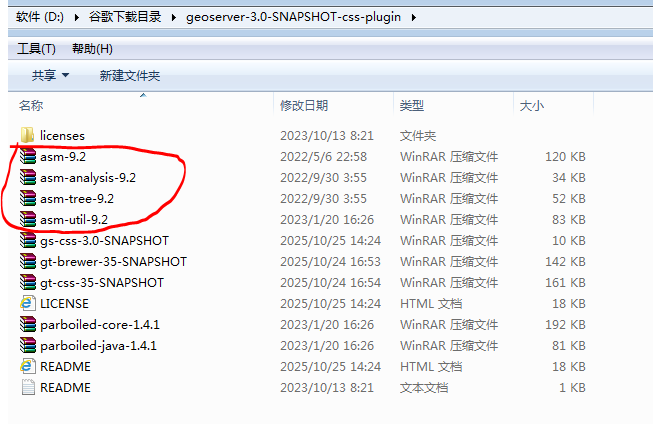The width and height of the screenshot is (653, 424).
Task: Click the 192 KB size cell
Action: 565,324
